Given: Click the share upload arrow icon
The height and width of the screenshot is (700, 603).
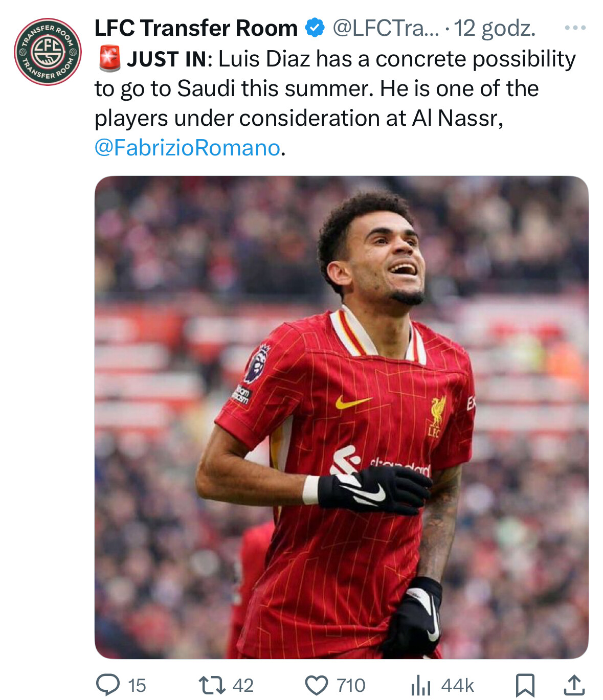Looking at the screenshot, I should click(x=574, y=685).
